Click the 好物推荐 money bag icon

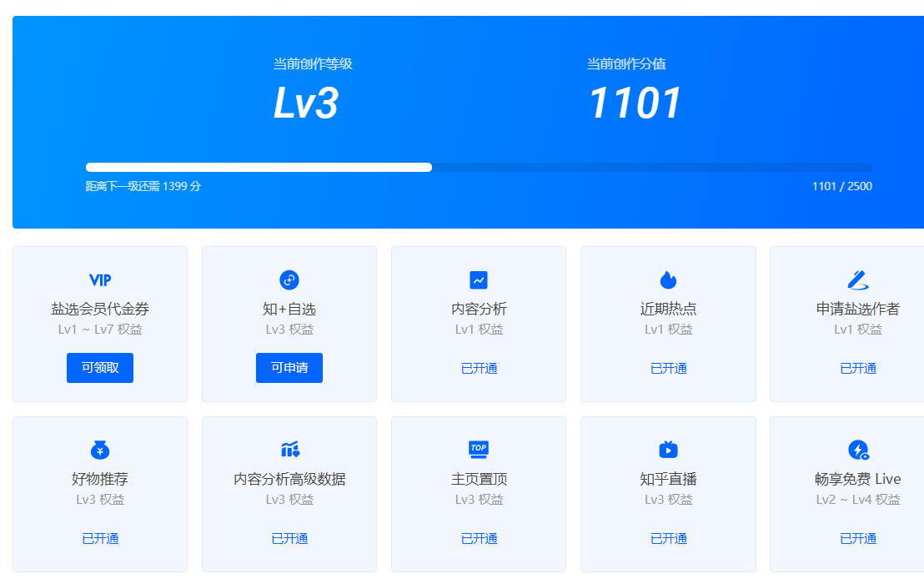coord(100,451)
